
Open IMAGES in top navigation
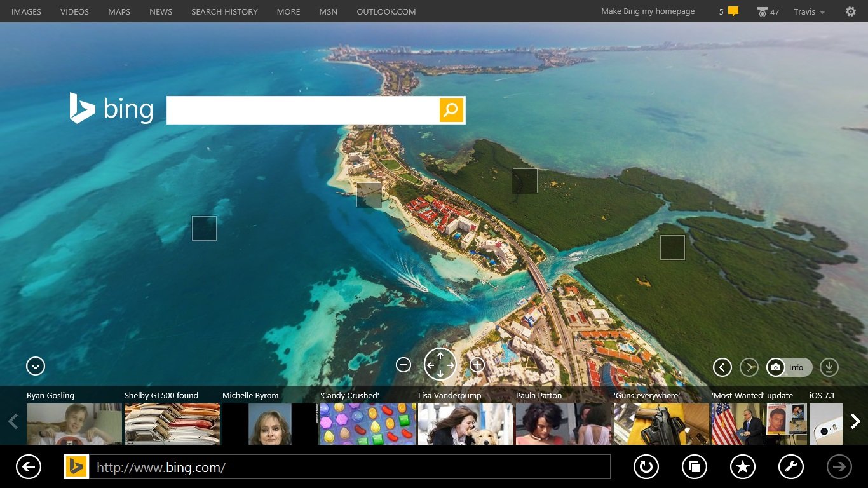pos(26,11)
